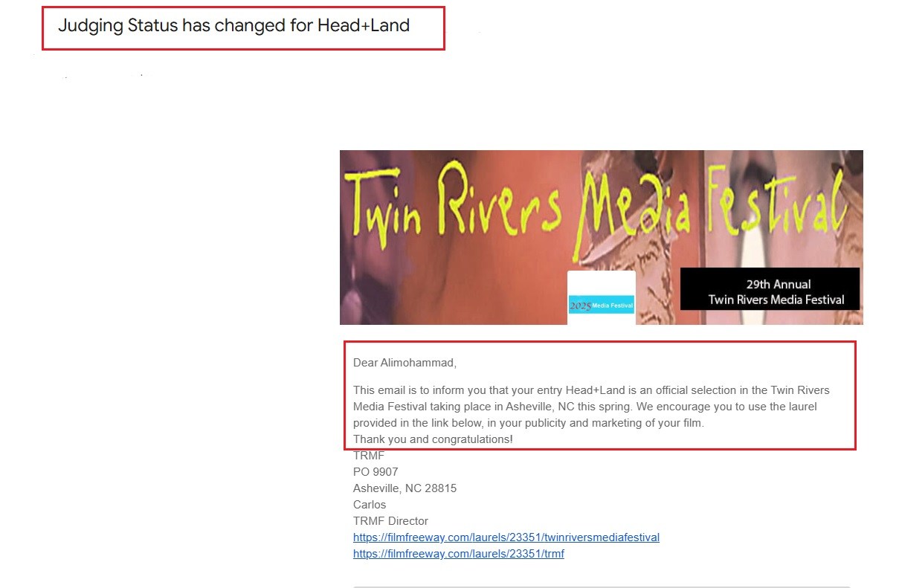The image size is (899, 588).
Task: Click the TRMF Director title text
Action: pos(390,521)
